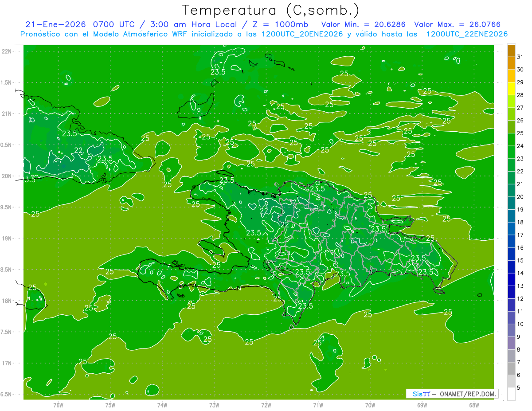Click the 71W longitude axis label
This screenshot has height=411, width=532.
(318, 405)
